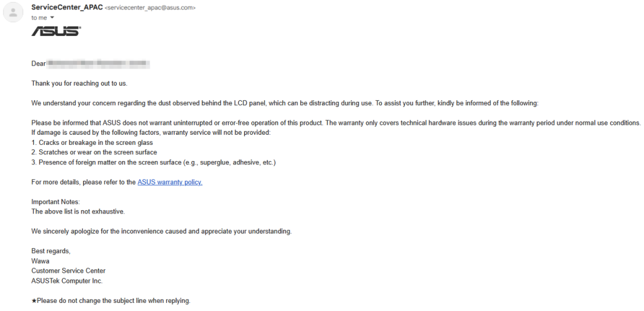Click the ASUS logo image
The width and height of the screenshot is (644, 311).
[56, 31]
